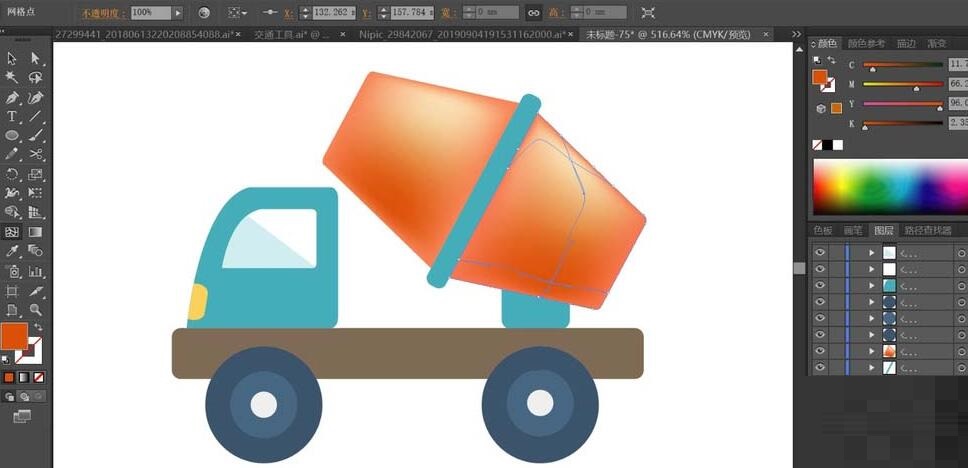Select the Ellipse tool
The width and height of the screenshot is (968, 468).
[12, 136]
